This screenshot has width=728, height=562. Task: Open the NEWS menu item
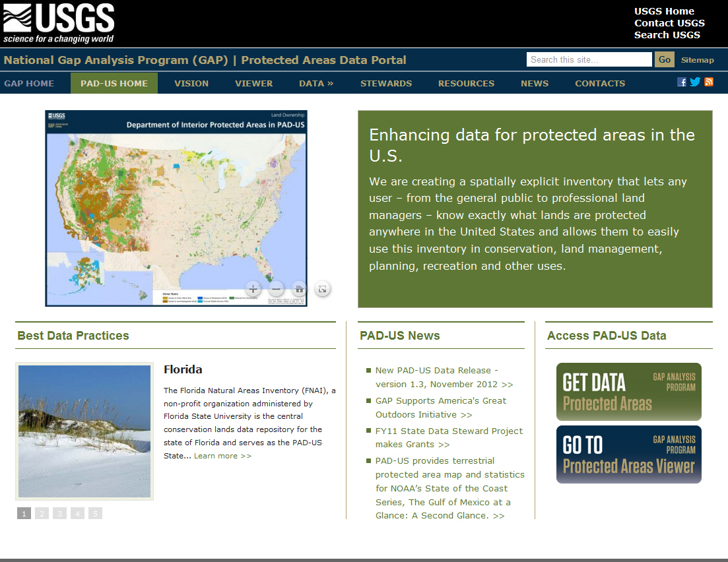[535, 84]
